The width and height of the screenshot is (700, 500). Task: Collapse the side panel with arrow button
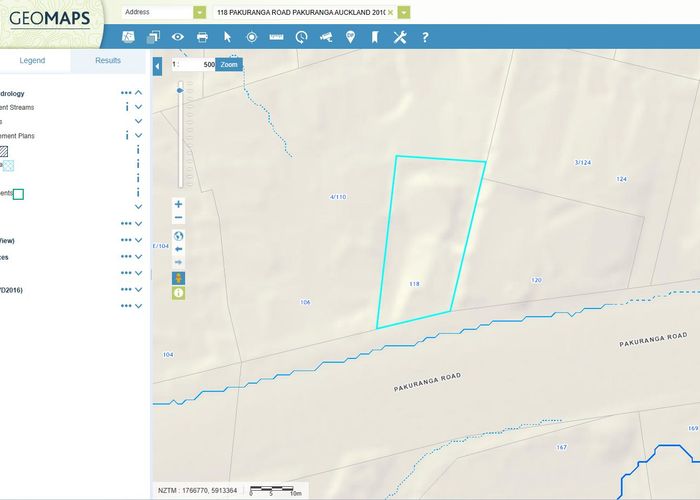[157, 66]
